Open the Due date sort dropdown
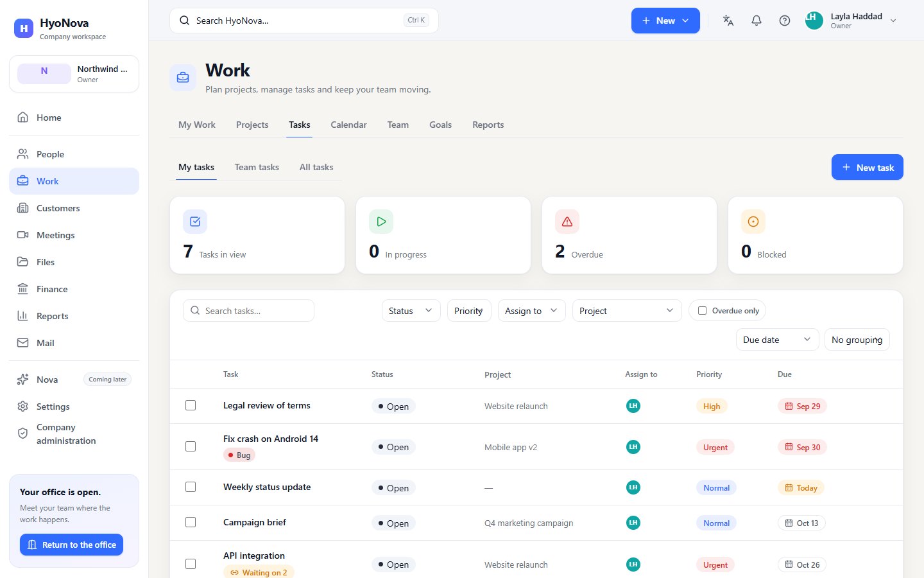 777,340
